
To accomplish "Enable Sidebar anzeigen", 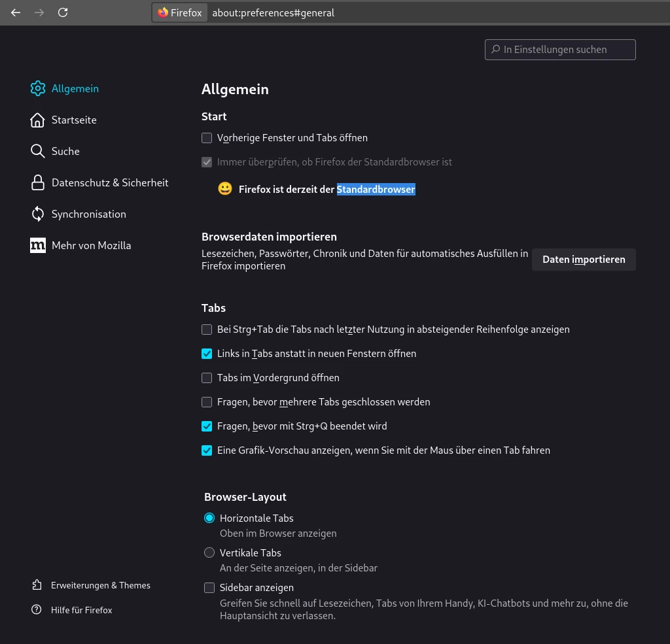I will (209, 587).
